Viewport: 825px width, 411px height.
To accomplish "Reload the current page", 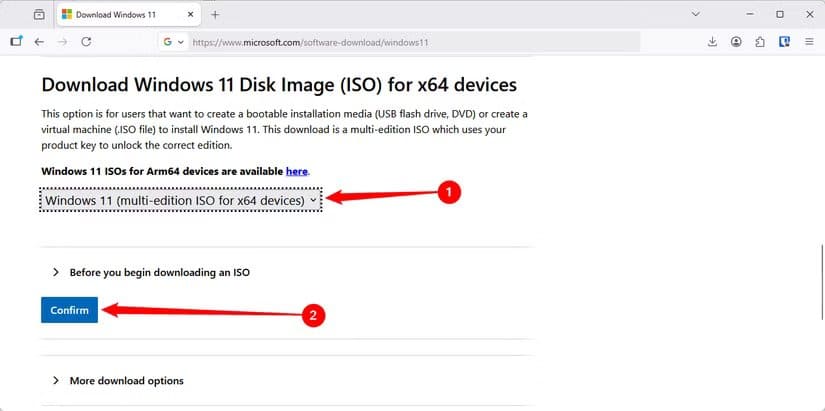I will (x=86, y=42).
